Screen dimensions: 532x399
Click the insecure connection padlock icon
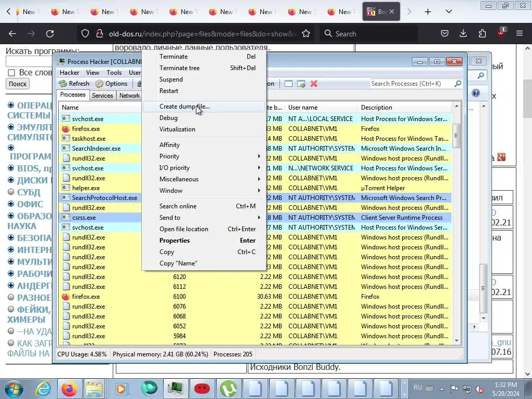(99, 34)
